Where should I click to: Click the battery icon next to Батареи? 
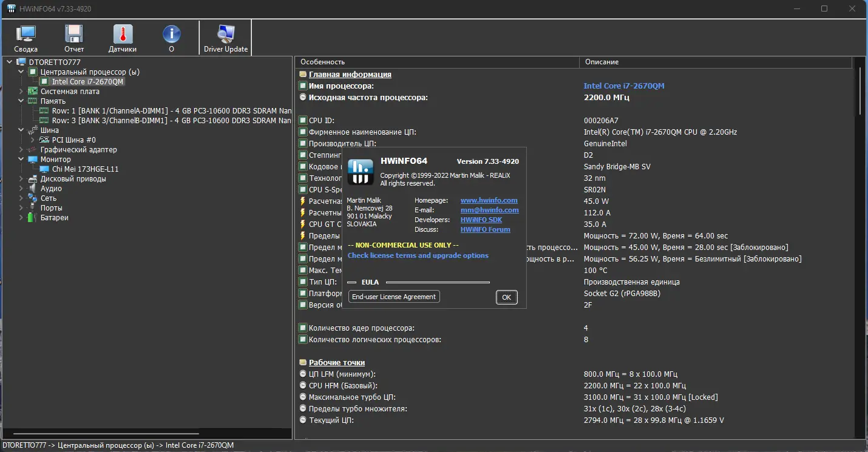(32, 217)
